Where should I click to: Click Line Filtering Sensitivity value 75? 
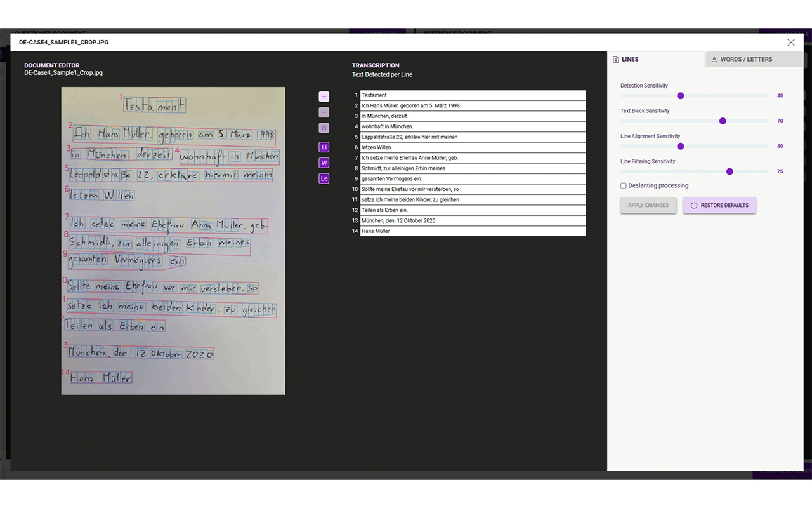point(780,171)
